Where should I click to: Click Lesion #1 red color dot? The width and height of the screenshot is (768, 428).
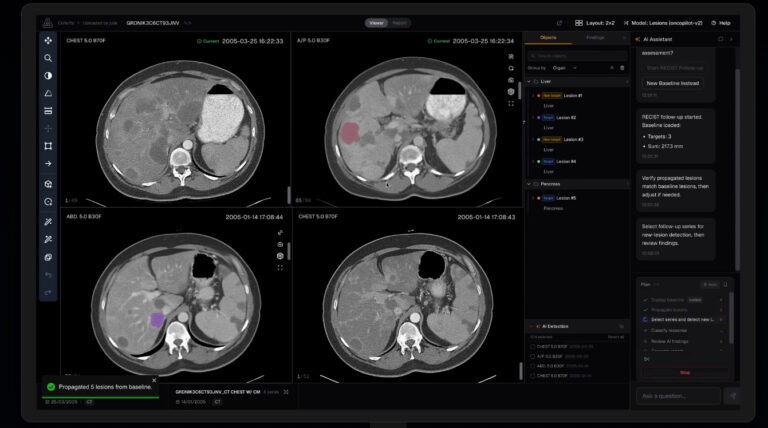(539, 96)
